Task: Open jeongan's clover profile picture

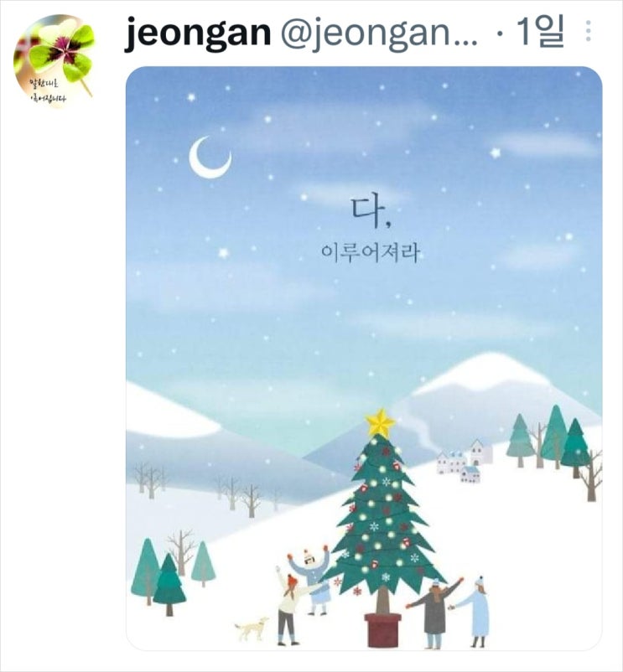Action: (x=54, y=61)
